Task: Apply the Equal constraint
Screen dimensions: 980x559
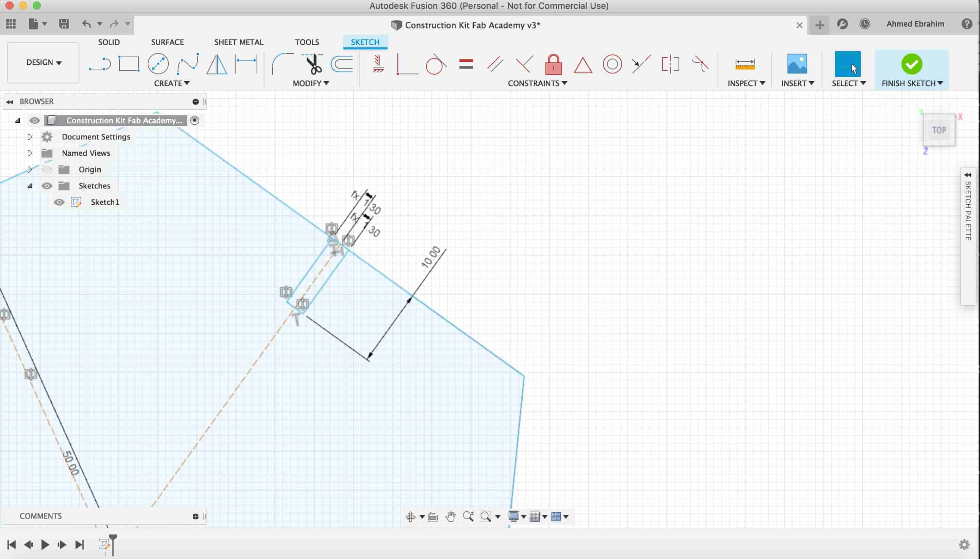Action: [466, 64]
